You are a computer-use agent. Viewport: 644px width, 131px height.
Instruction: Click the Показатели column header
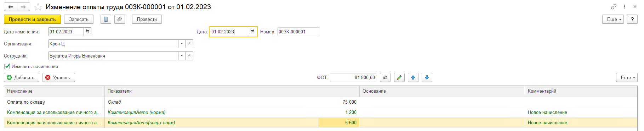[x=232, y=91]
